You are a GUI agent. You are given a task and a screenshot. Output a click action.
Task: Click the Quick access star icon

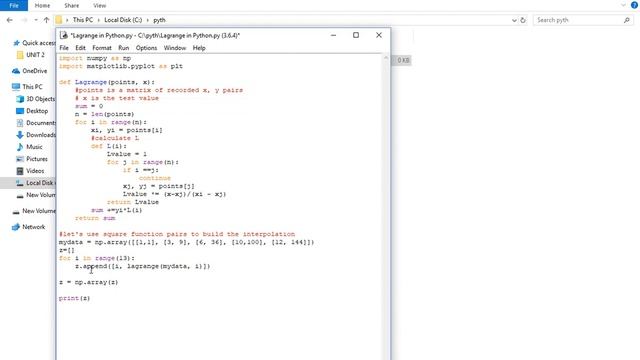[16, 43]
